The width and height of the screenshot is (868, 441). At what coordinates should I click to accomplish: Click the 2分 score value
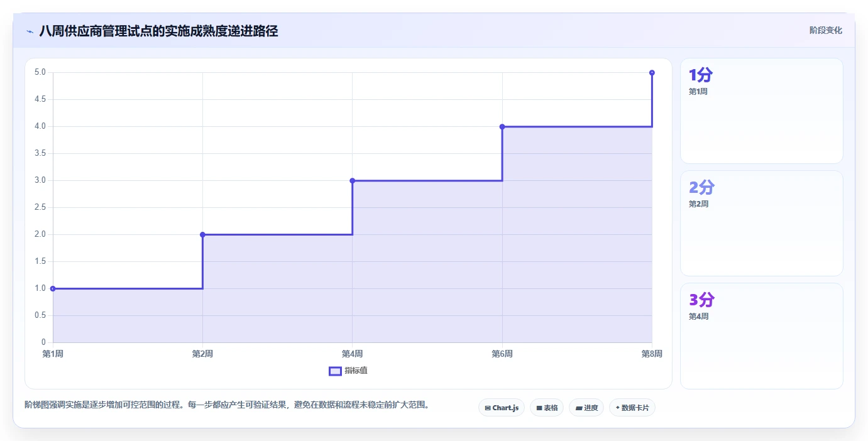pyautogui.click(x=702, y=187)
